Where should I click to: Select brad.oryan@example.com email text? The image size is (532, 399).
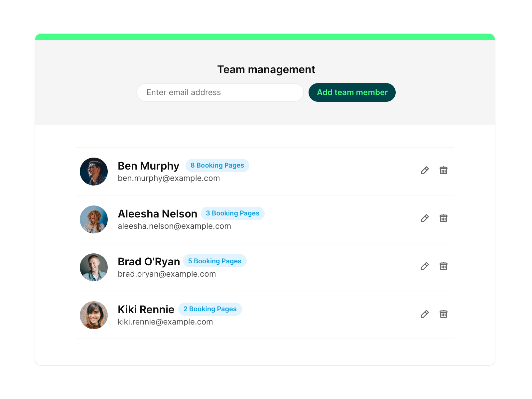(167, 274)
